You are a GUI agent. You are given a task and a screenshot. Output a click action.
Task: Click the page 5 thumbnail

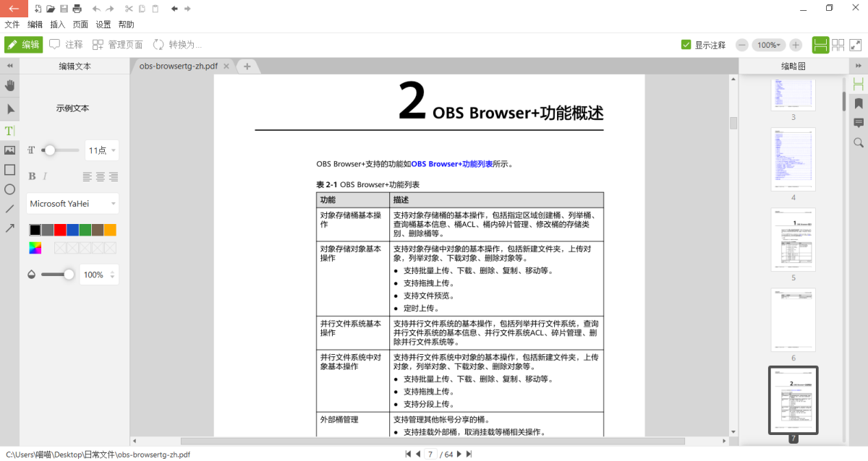tap(793, 240)
